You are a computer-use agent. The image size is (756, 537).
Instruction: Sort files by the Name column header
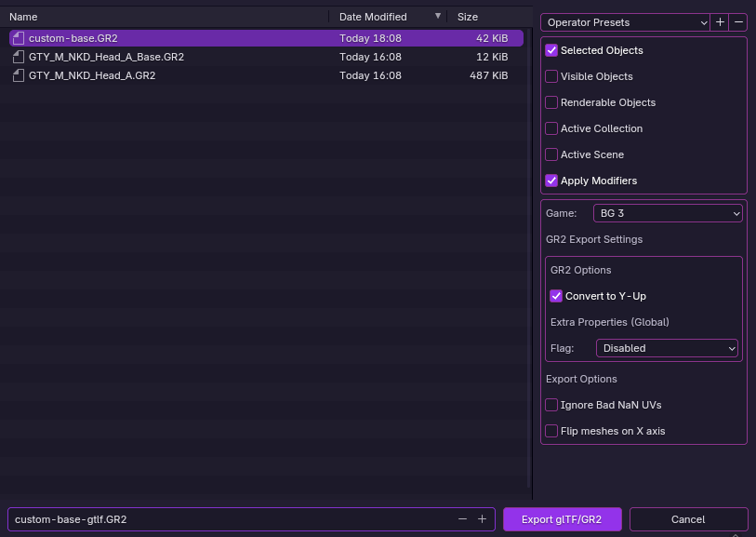tap(24, 17)
